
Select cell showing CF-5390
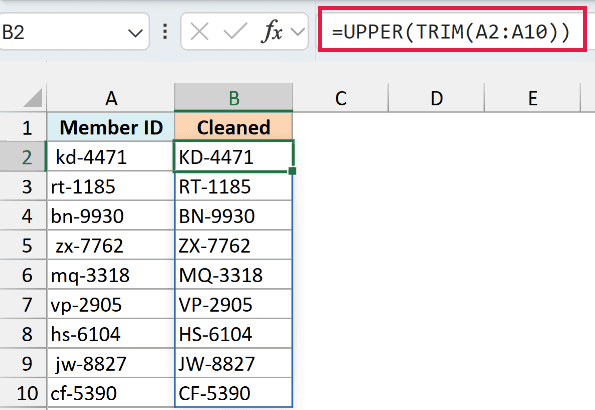233,393
